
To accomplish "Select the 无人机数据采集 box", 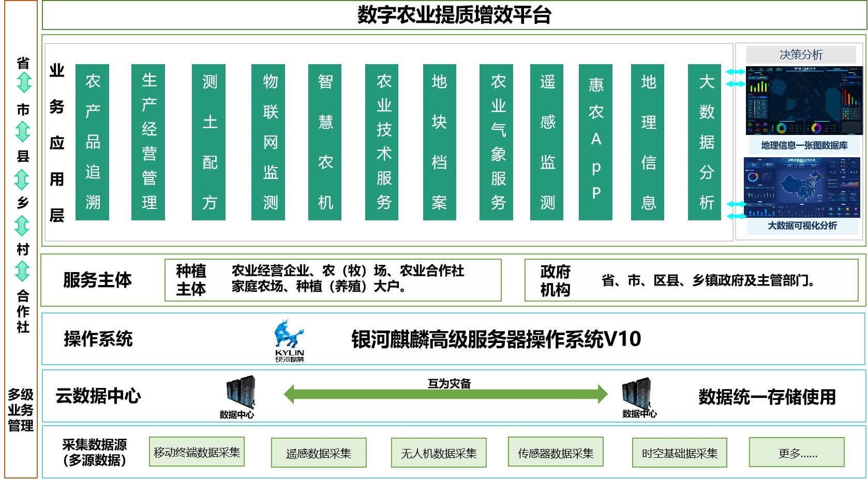I will (x=439, y=453).
